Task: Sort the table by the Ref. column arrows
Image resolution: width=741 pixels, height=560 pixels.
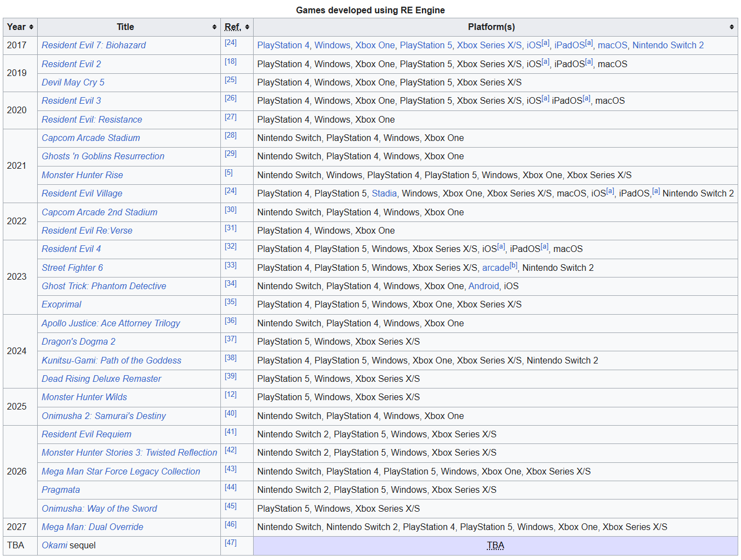Action: click(x=247, y=27)
